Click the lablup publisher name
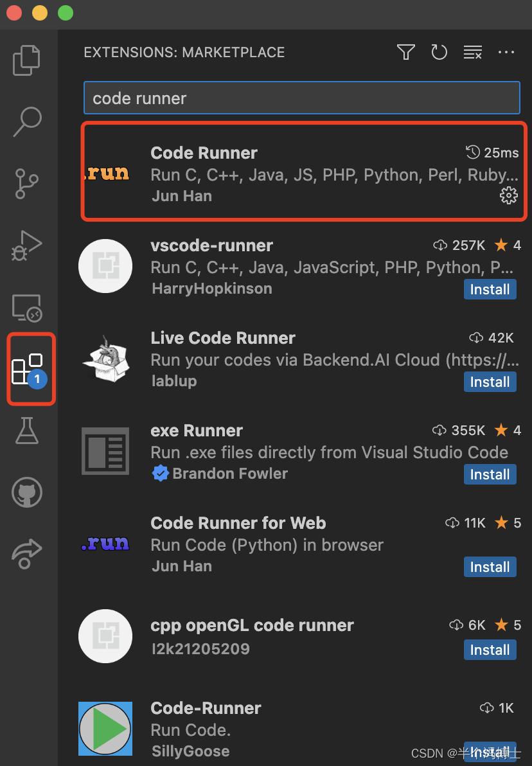This screenshot has height=766, width=532. click(x=174, y=380)
